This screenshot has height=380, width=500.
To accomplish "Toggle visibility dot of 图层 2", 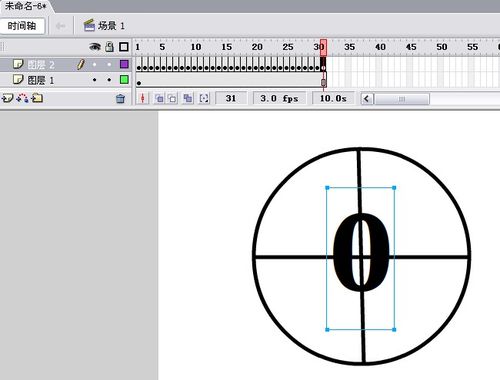I will point(95,65).
